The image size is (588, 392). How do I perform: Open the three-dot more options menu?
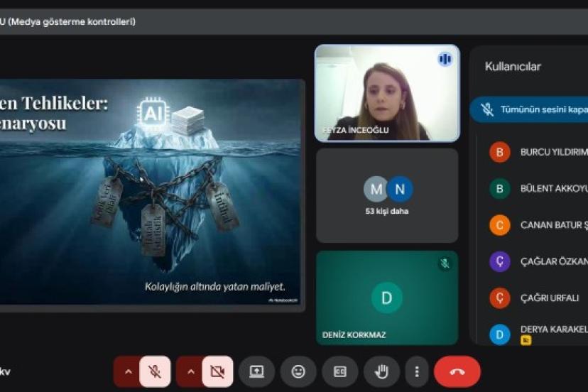417,371
